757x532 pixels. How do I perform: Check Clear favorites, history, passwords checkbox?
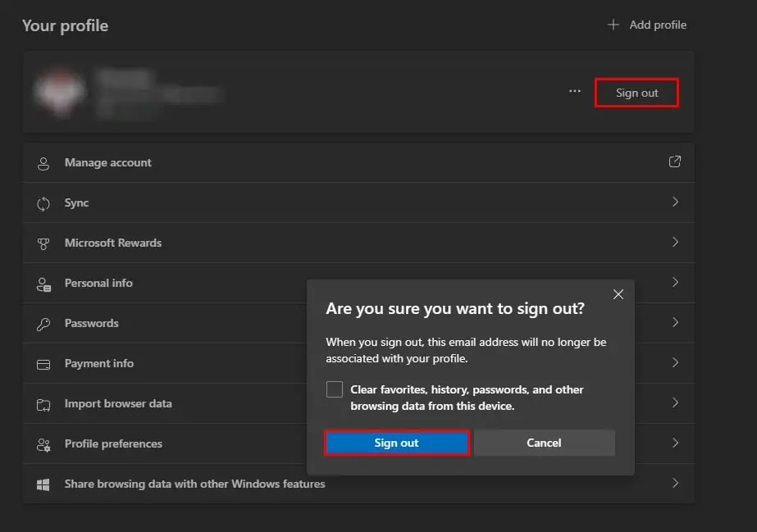click(x=334, y=389)
